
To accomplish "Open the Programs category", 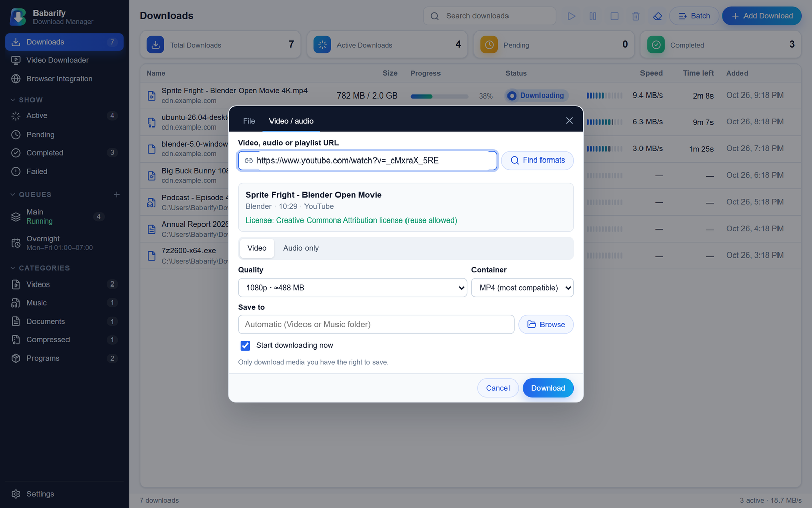I will point(64,358).
